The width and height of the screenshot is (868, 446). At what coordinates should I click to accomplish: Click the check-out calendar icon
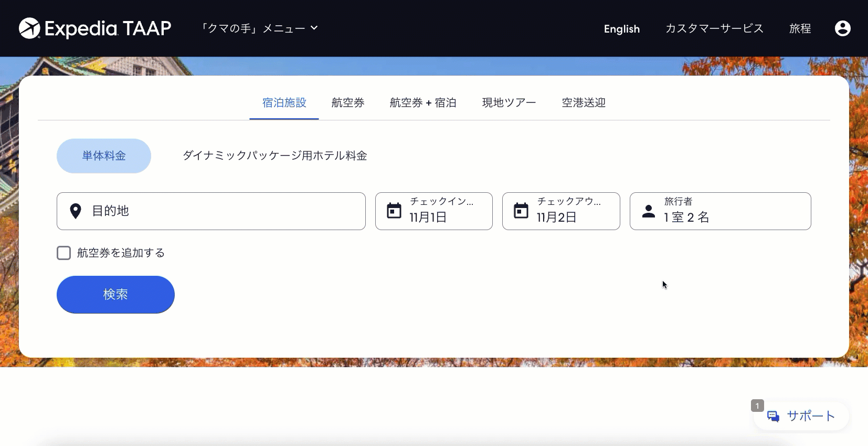(521, 211)
